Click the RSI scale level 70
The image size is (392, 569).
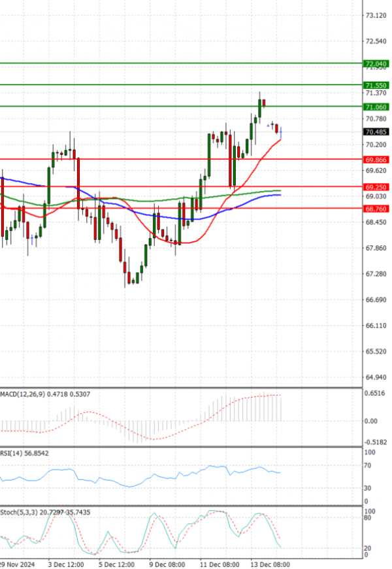click(x=368, y=466)
